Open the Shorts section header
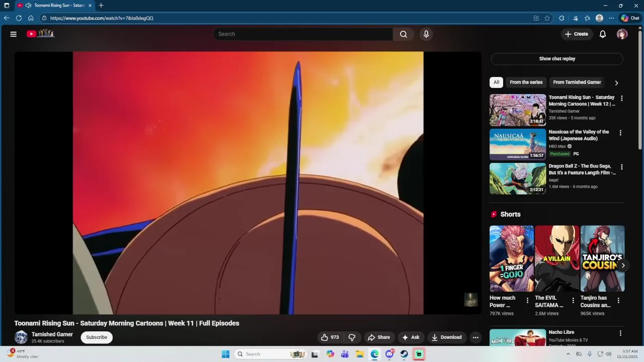644x362 pixels. pos(506,214)
